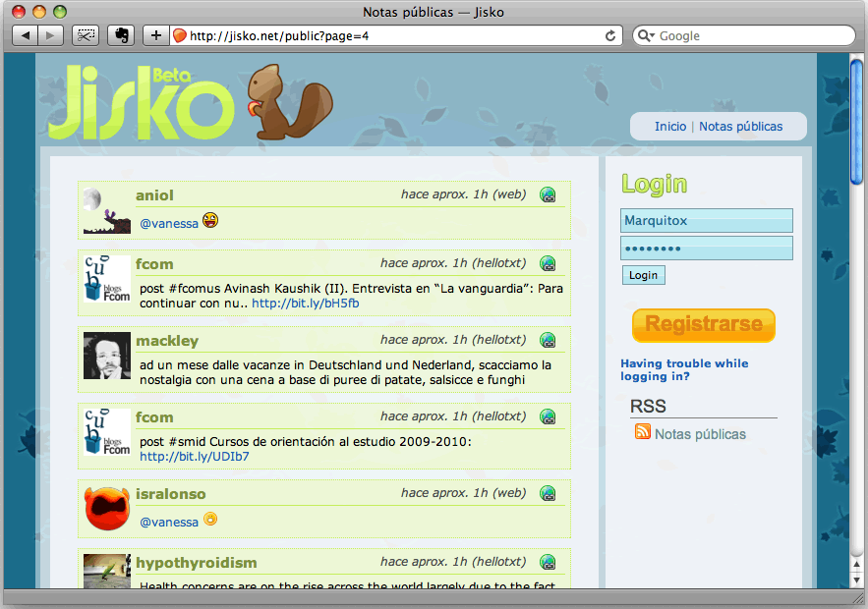Open the 'Having trouble while logging in?' link
868x609 pixels.
[x=684, y=369]
